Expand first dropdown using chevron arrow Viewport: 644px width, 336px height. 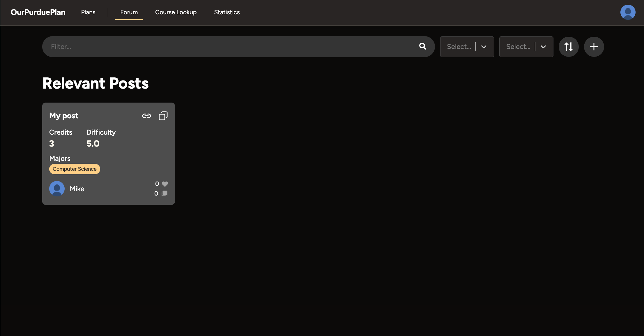484,47
